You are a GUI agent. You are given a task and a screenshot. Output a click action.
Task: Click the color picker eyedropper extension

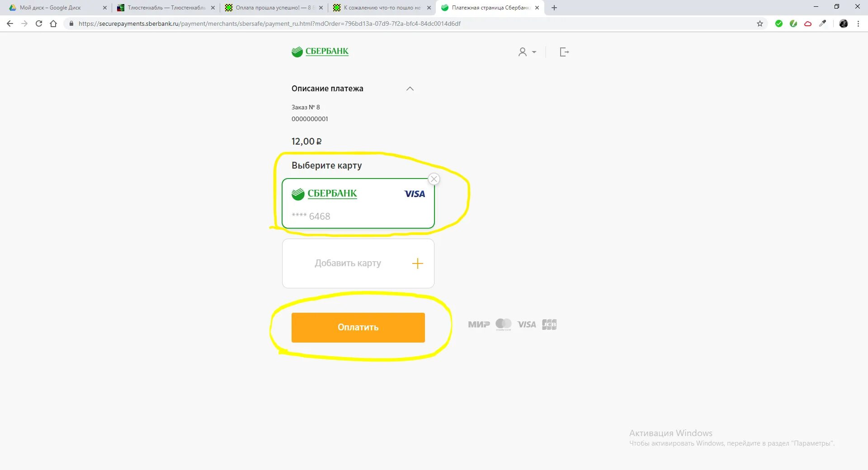point(822,23)
